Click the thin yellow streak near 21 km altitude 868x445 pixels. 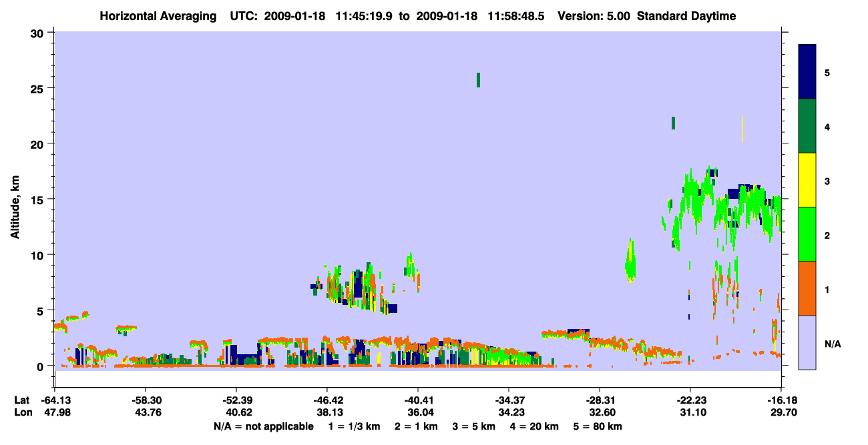click(742, 129)
